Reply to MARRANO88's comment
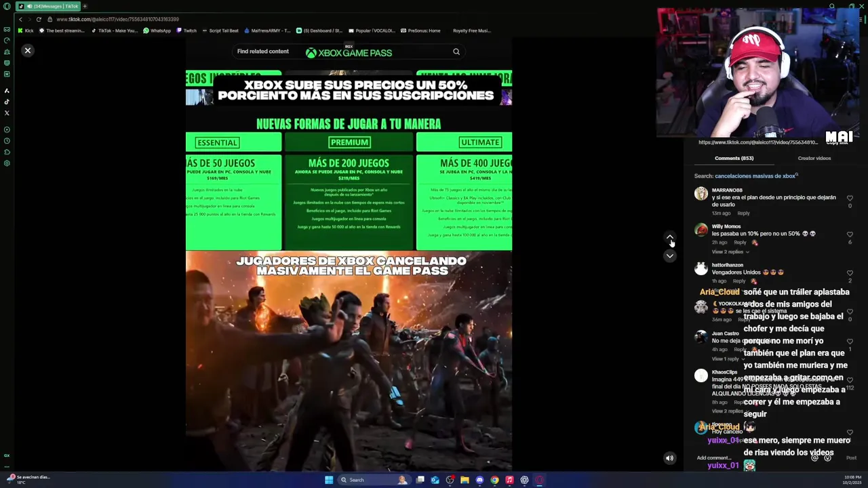 pyautogui.click(x=743, y=213)
